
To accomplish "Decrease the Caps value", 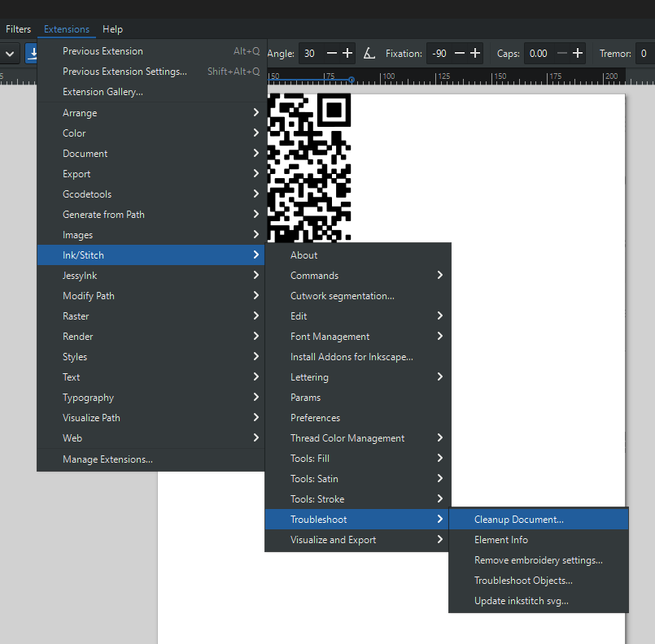I will tap(562, 54).
